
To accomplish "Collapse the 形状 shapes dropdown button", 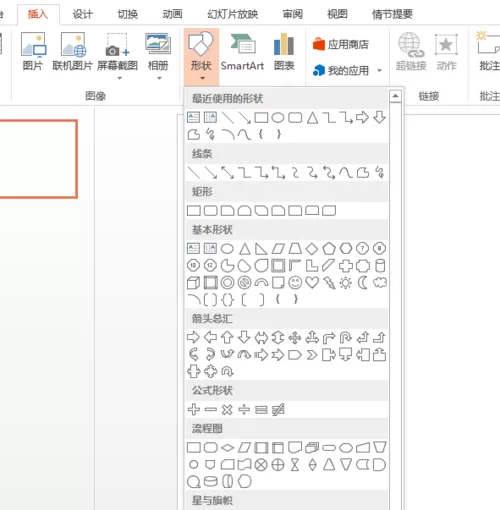I will pyautogui.click(x=201, y=56).
